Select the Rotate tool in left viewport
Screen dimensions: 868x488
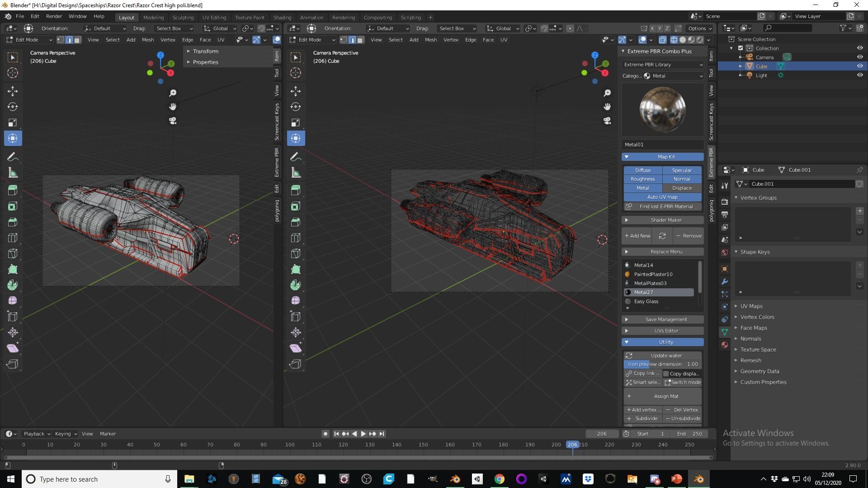[x=13, y=107]
